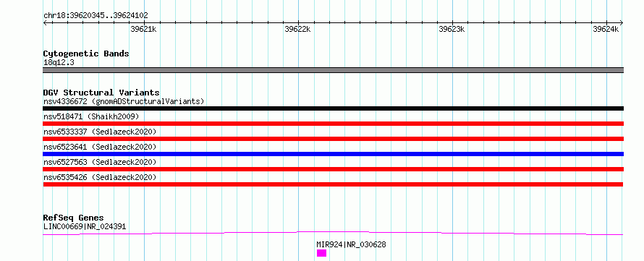Image resolution: width=644 pixels, height=261 pixels.
Task: Click the 18q12.3 band label
Action: [59, 63]
